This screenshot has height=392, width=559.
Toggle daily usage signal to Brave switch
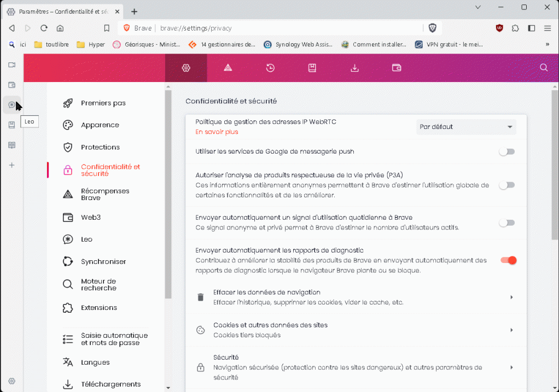coord(507,223)
